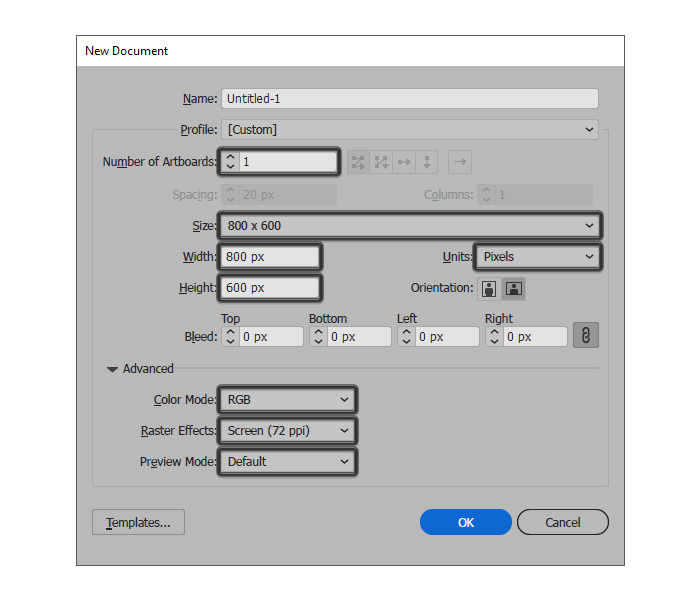The width and height of the screenshot is (700, 600).
Task: Click the Height field
Action: [270, 288]
